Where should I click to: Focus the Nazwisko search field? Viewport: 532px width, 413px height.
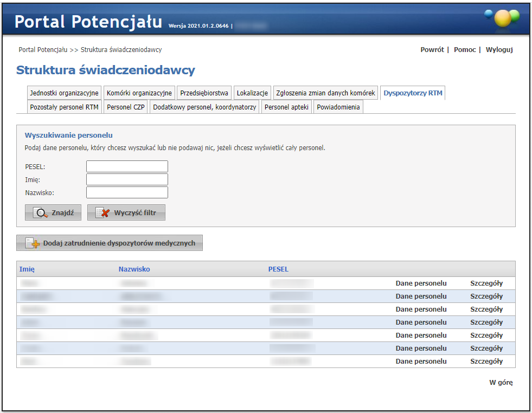(127, 192)
